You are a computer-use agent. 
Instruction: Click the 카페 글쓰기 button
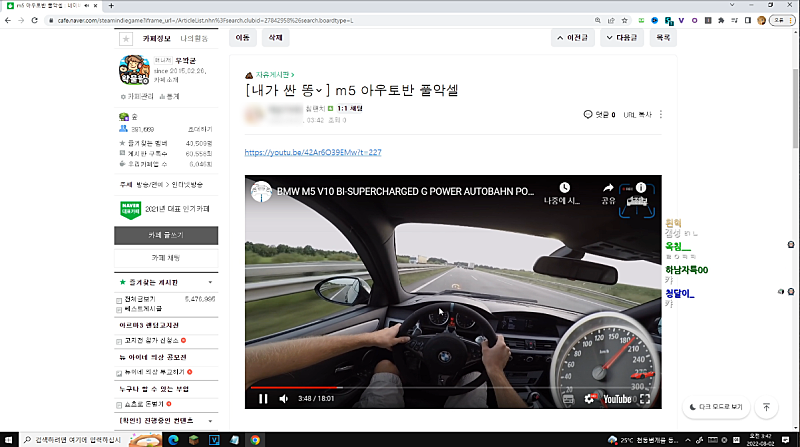click(165, 235)
